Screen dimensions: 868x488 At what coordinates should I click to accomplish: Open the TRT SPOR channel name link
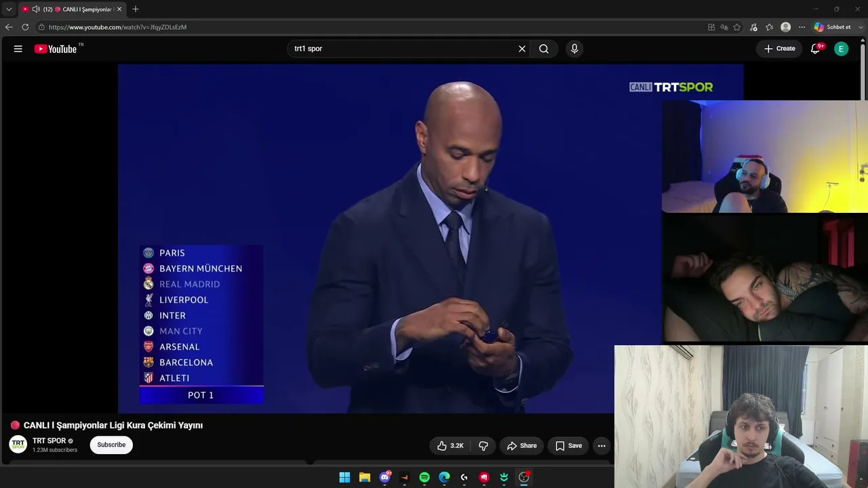(x=50, y=441)
